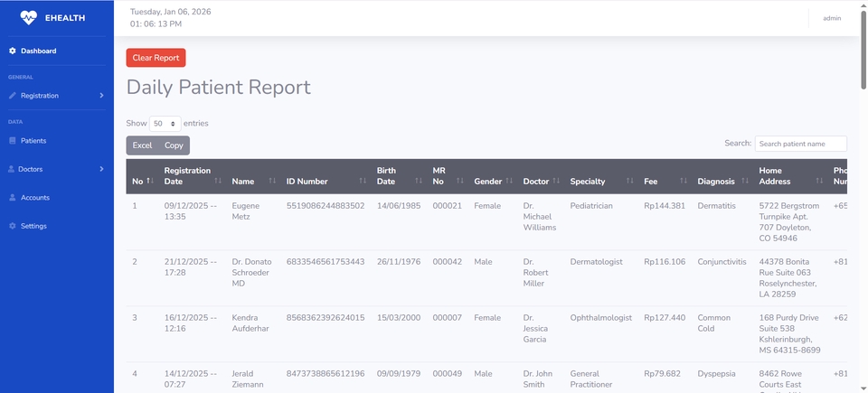Click the Patients list icon
868x393 pixels.
click(13, 141)
